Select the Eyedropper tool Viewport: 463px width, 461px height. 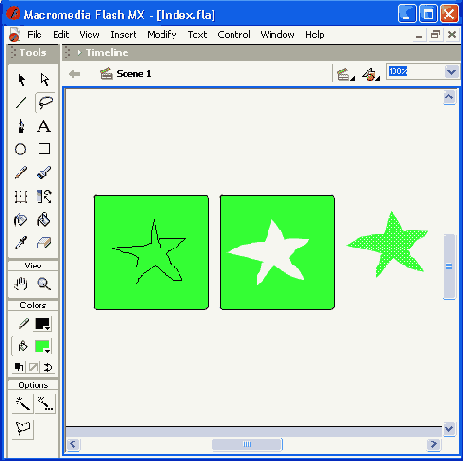click(21, 243)
